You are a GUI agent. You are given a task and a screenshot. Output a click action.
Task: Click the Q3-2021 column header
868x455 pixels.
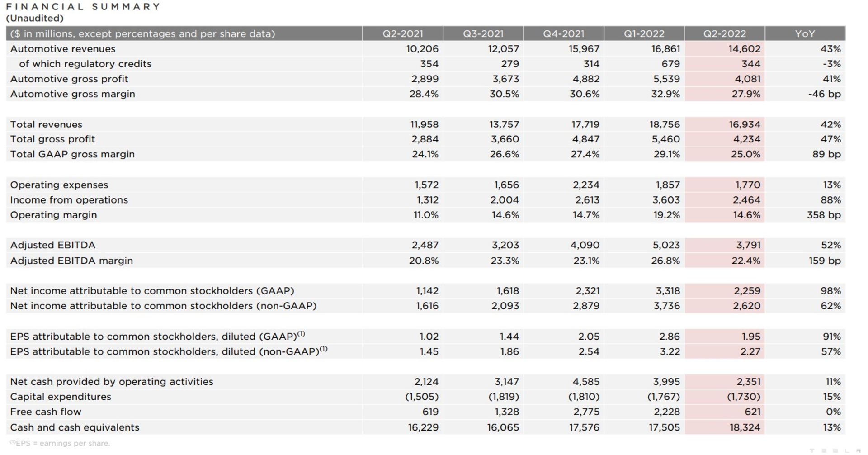point(483,33)
